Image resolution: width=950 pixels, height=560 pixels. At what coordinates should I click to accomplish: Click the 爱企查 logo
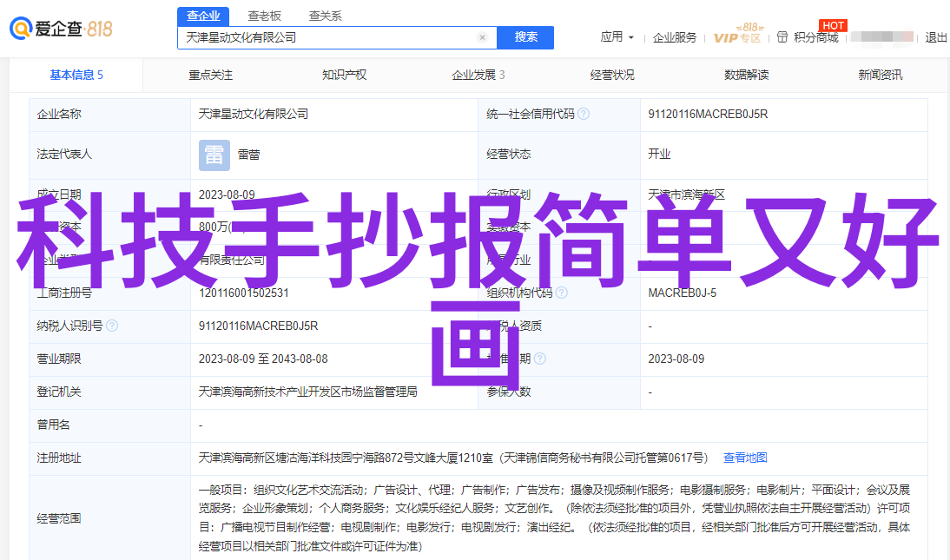click(x=61, y=28)
